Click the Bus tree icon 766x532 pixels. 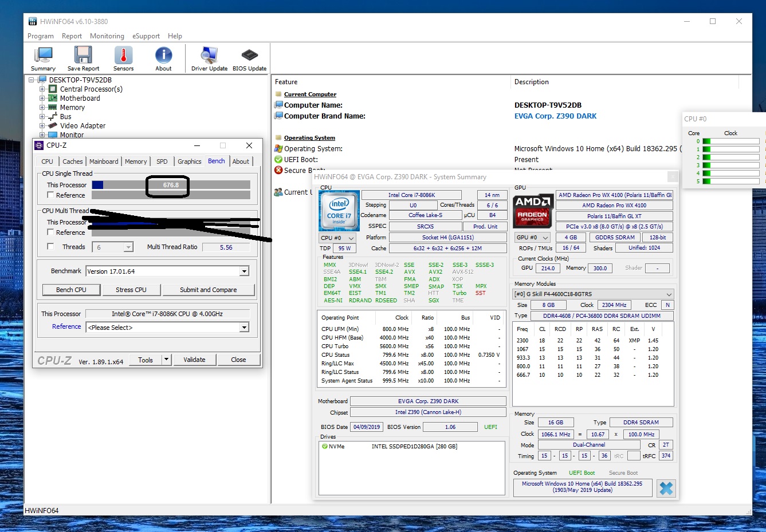click(x=53, y=117)
